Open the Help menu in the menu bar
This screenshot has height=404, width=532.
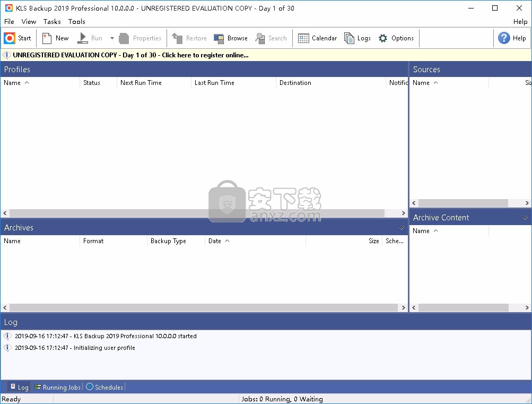[520, 21]
